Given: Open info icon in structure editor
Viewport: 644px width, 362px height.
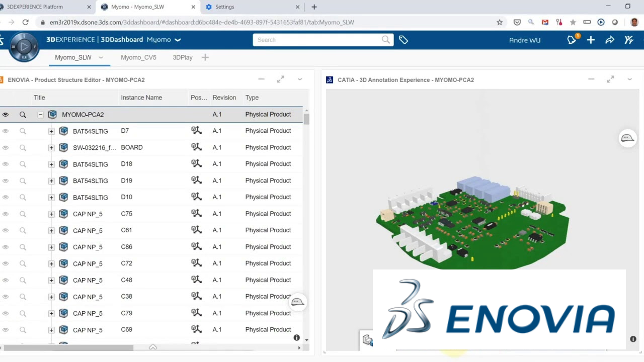Looking at the screenshot, I should 297,337.
